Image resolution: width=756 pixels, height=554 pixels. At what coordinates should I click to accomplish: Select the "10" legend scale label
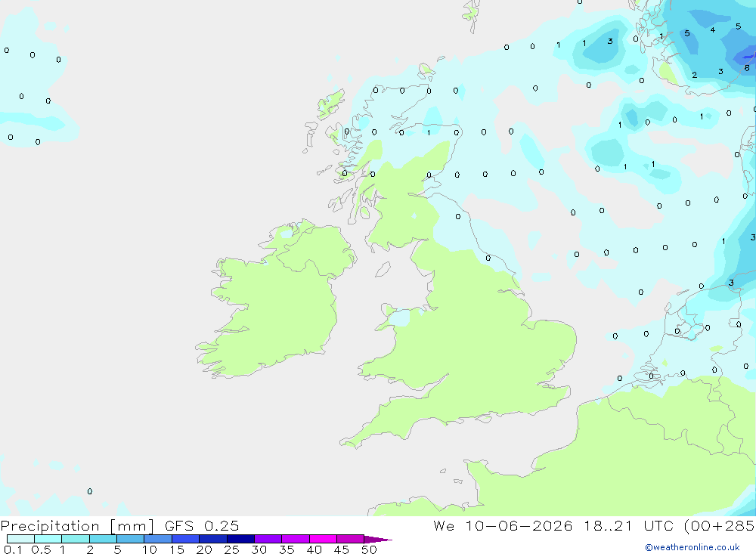click(149, 549)
